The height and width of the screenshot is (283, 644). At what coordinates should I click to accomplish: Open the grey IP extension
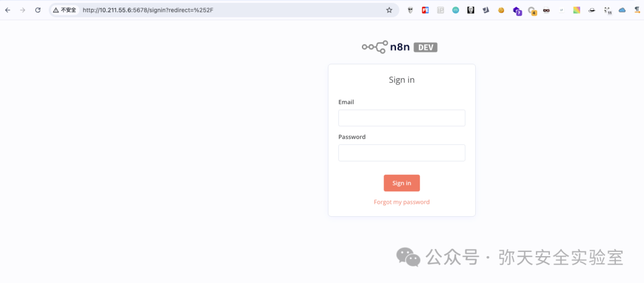pyautogui.click(x=440, y=10)
